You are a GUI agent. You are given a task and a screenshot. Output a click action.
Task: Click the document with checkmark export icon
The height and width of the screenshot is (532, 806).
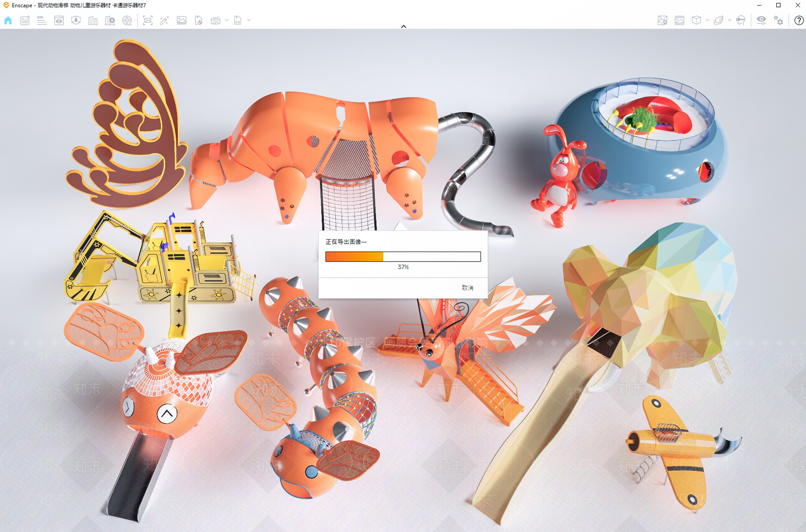click(x=198, y=21)
